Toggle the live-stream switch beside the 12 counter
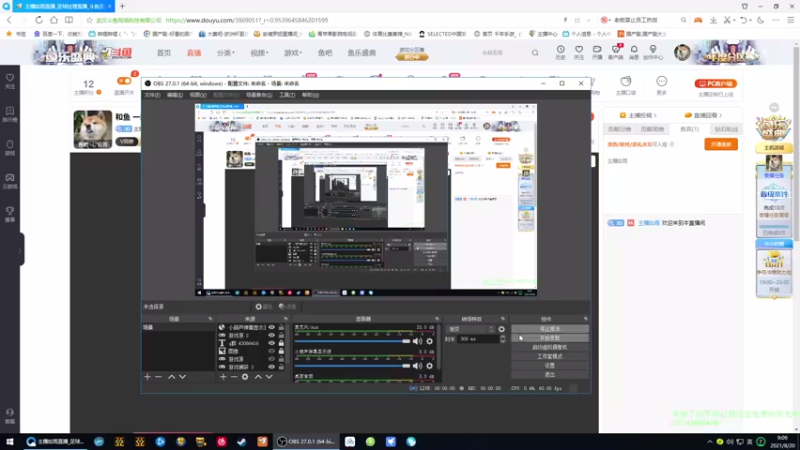 coord(124,81)
